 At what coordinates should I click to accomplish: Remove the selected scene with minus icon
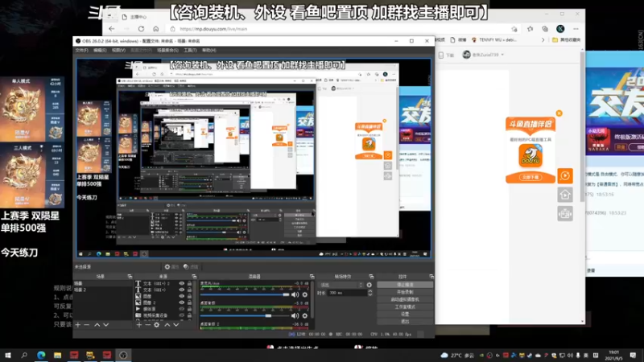click(x=87, y=325)
